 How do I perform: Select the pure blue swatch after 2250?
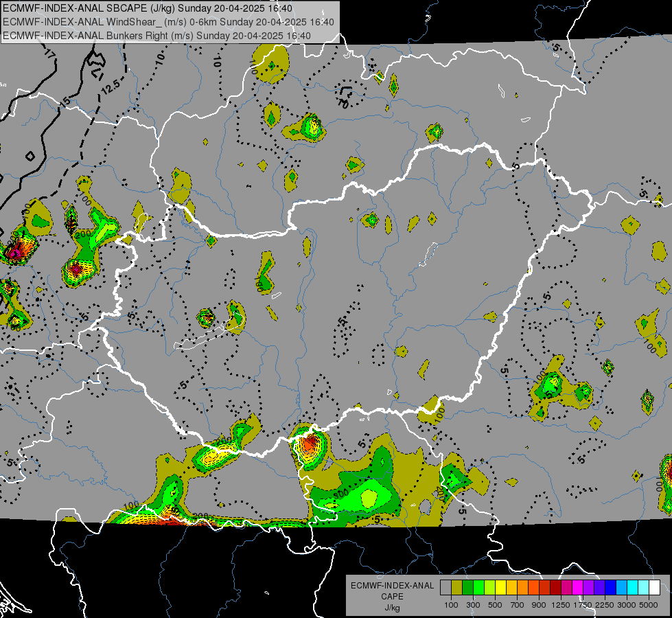click(611, 588)
